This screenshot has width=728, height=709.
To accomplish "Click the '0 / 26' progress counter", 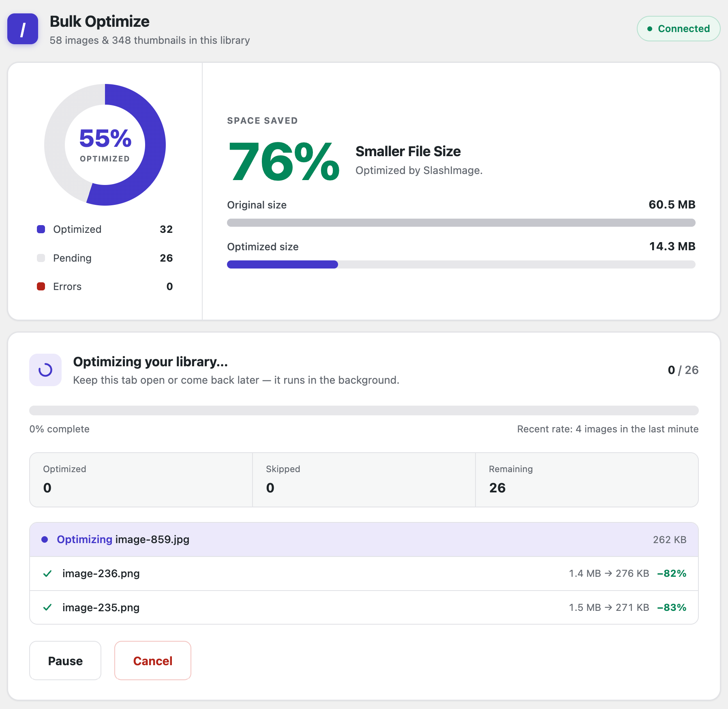I will (x=683, y=370).
